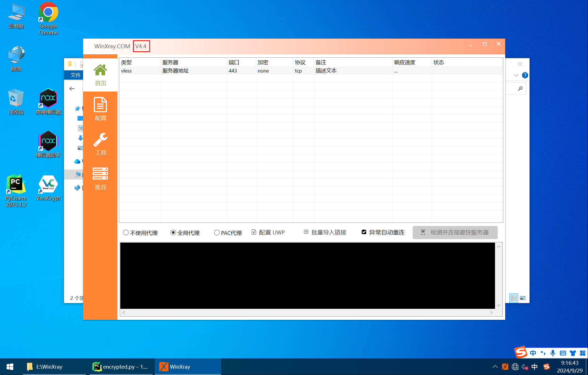Close the WinXray window

click(x=498, y=44)
